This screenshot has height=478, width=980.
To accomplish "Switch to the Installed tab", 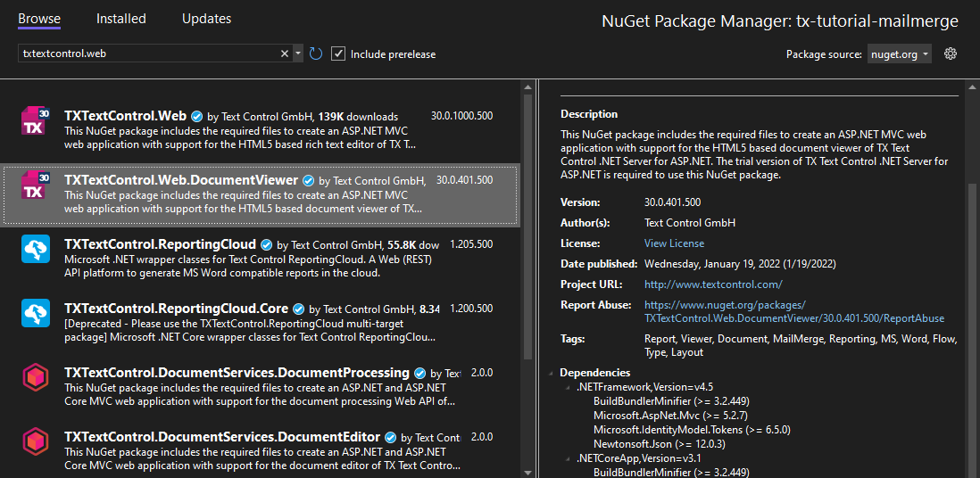I will [121, 19].
